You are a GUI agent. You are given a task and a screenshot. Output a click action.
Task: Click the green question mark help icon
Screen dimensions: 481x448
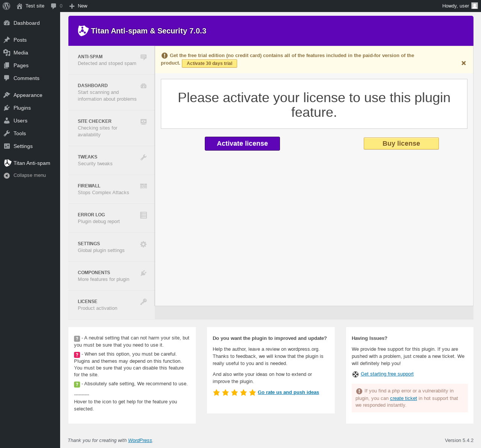[x=77, y=384]
